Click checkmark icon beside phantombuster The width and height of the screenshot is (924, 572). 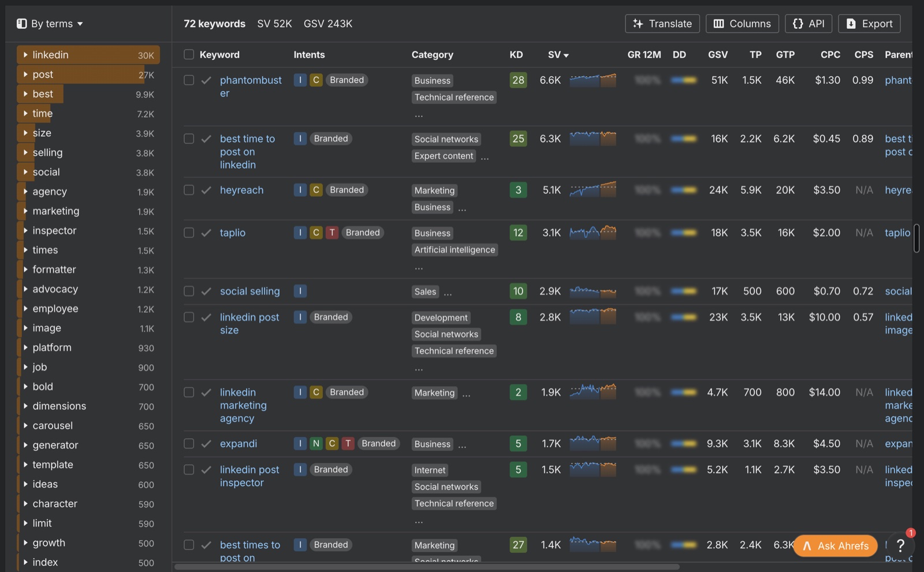tap(206, 80)
